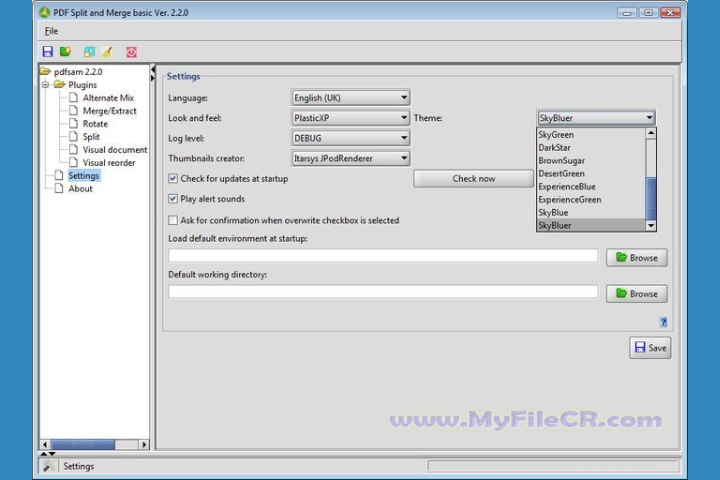Click theme list scroll up arrow
This screenshot has width=720, height=480.
pyautogui.click(x=651, y=133)
